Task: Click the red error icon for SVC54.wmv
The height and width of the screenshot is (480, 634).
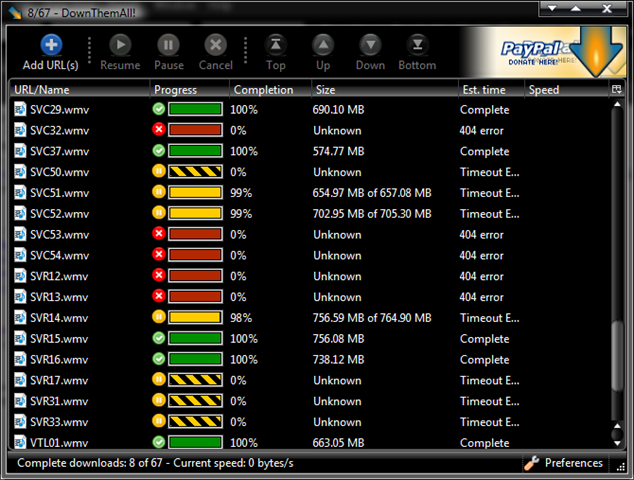Action: click(159, 255)
